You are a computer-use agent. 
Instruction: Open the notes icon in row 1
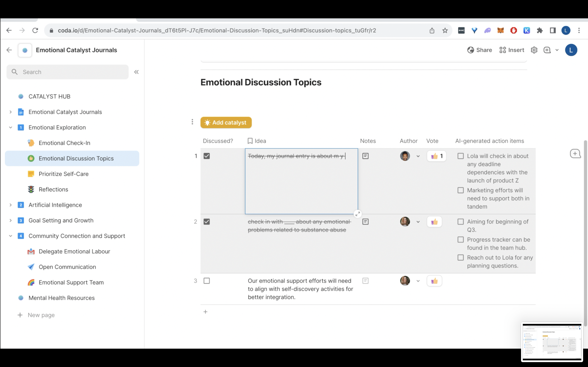pos(365,156)
